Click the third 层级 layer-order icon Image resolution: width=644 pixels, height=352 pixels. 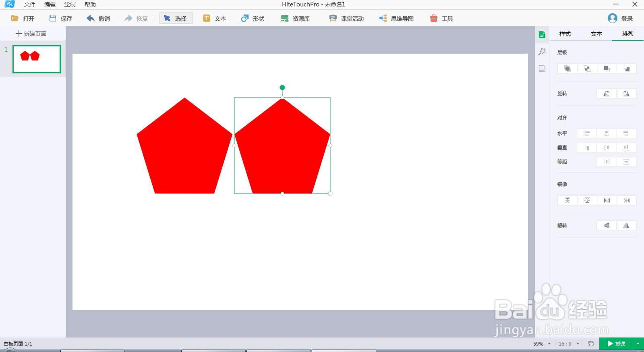(607, 69)
